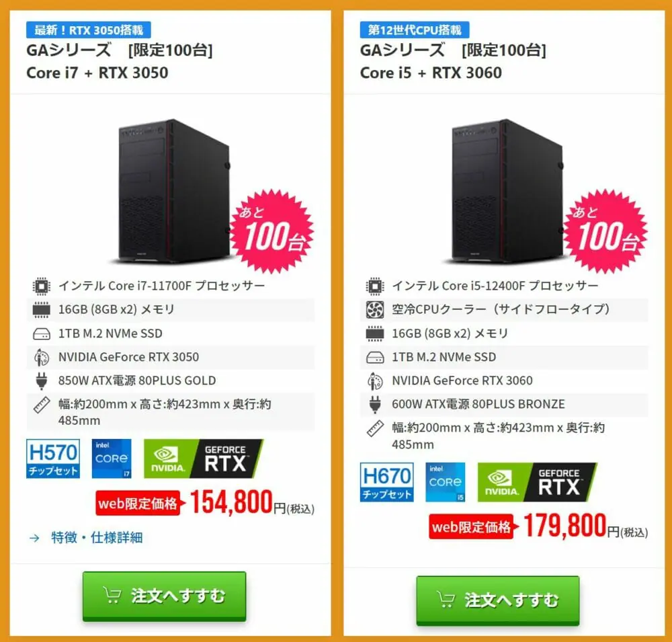Image resolution: width=672 pixels, height=642 pixels.
Task: Click the left 注文へすすむ order button
Action: 165,596
